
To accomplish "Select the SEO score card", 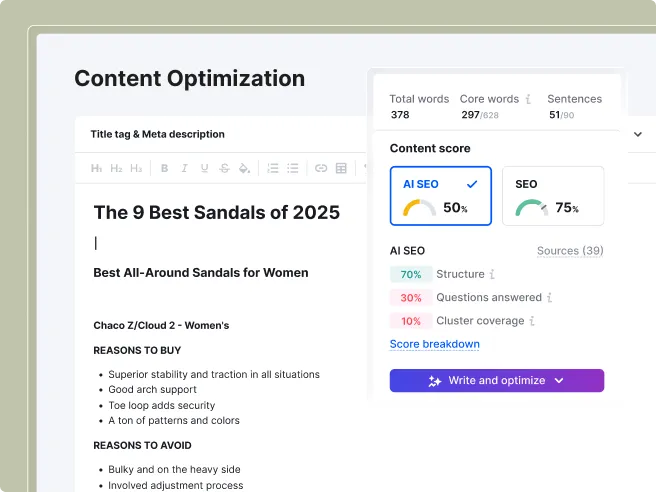I will [x=553, y=196].
